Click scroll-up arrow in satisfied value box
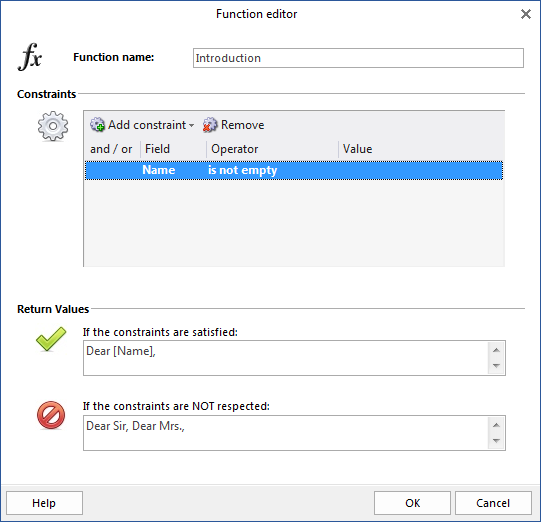This screenshot has height=522, width=541. [x=496, y=350]
